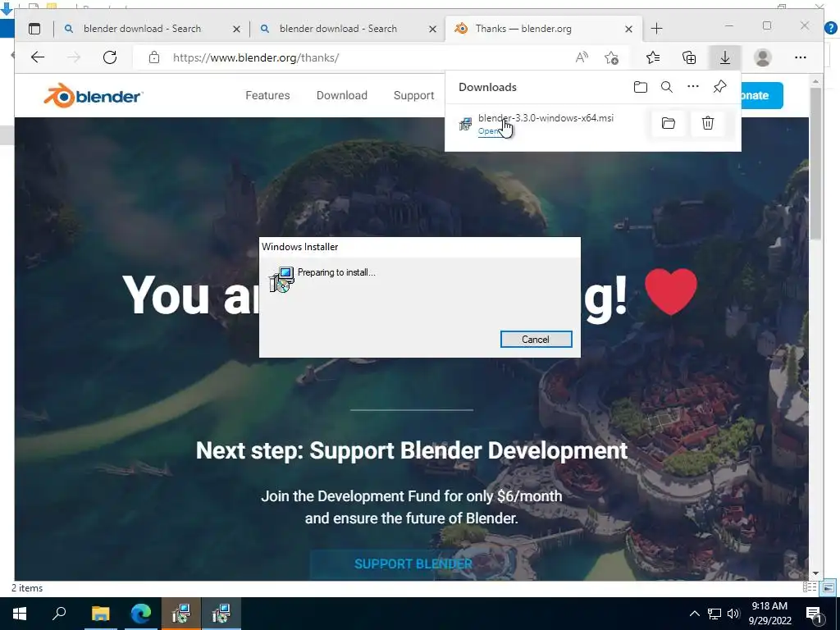Close the Thanks — blender.org tab
This screenshot has width=840, height=630.
(629, 29)
